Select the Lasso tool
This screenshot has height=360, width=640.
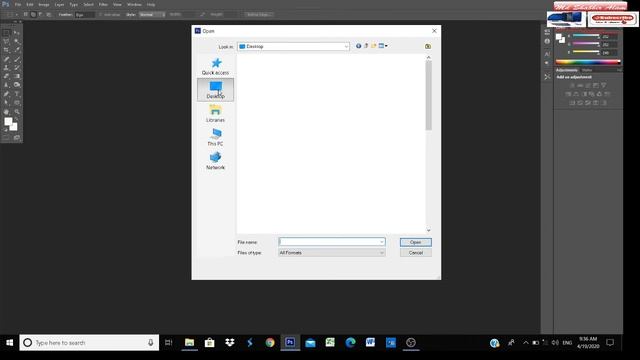point(6,41)
